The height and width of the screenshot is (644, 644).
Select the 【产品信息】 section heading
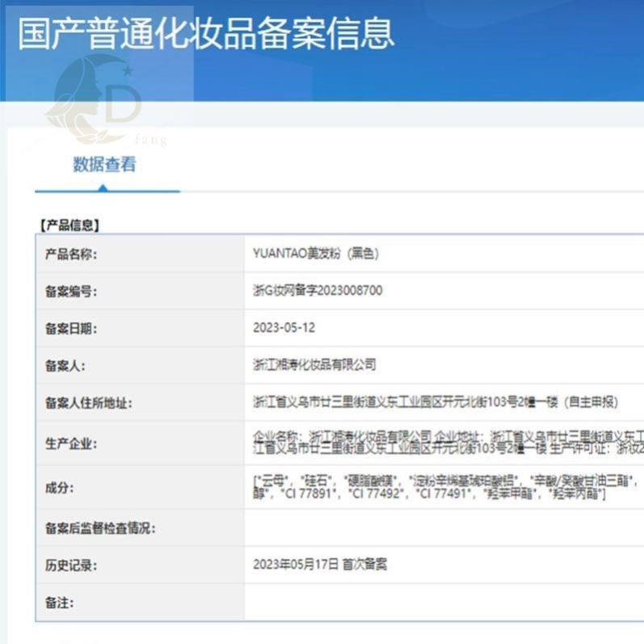[x=69, y=225]
